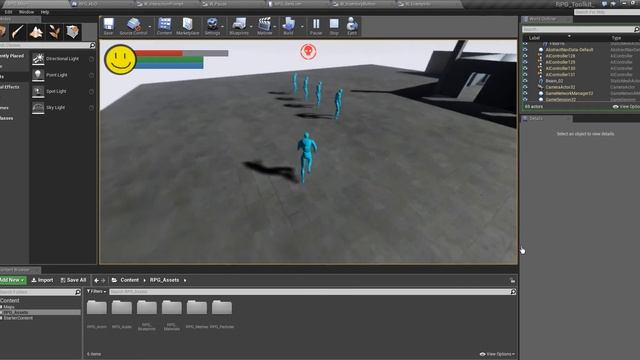The width and height of the screenshot is (640, 360).
Task: Toggle visibility of CameraActor32
Action: [525, 87]
